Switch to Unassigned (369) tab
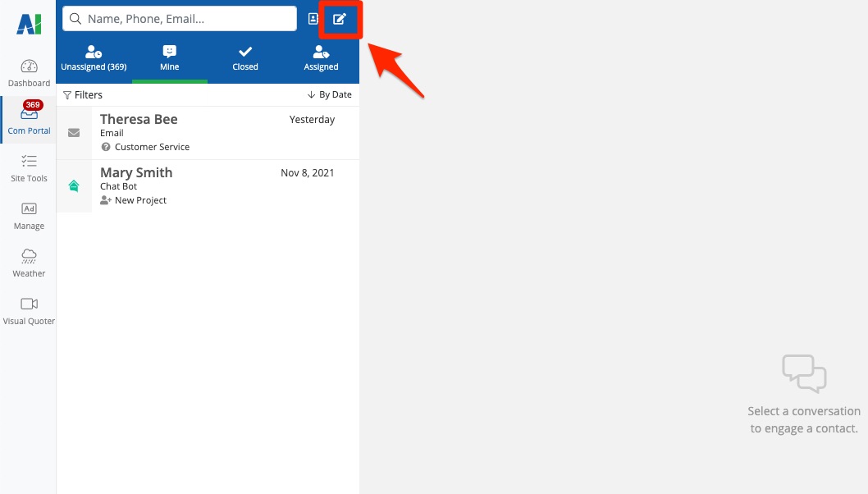The height and width of the screenshot is (494, 868). pyautogui.click(x=94, y=59)
